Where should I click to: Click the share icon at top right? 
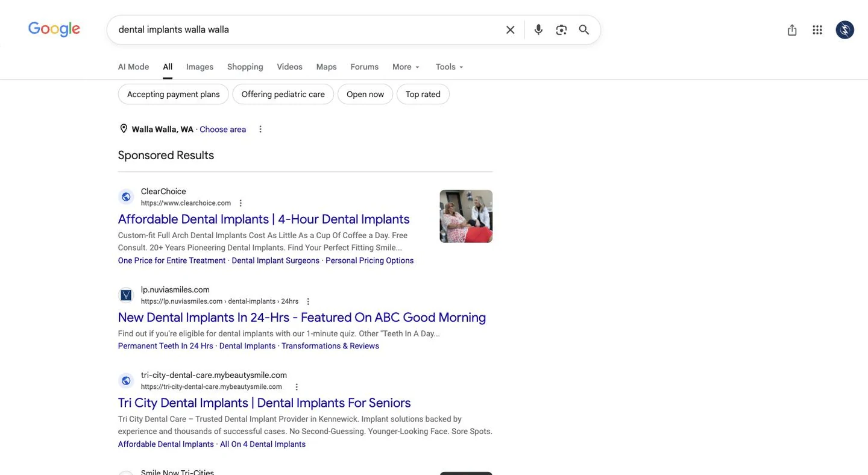(x=792, y=30)
